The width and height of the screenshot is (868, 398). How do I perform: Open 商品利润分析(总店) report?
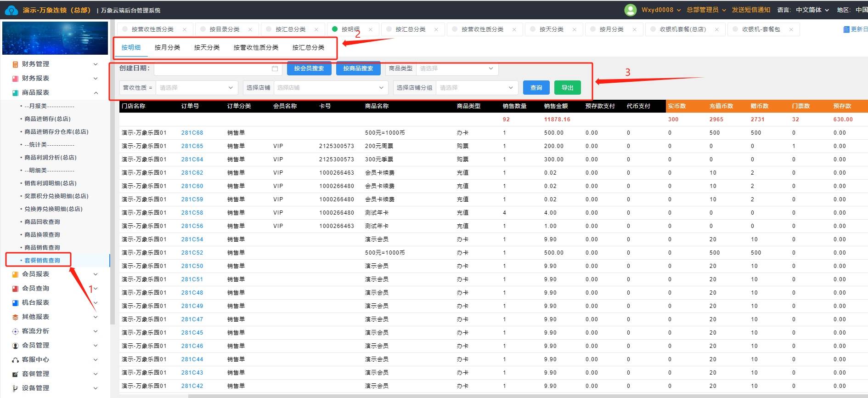tap(51, 158)
